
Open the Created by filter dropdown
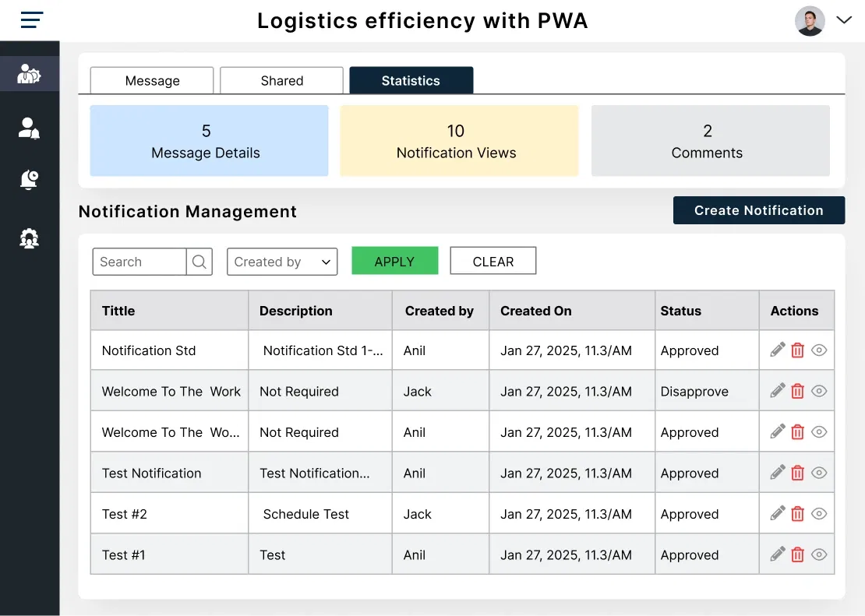(281, 261)
